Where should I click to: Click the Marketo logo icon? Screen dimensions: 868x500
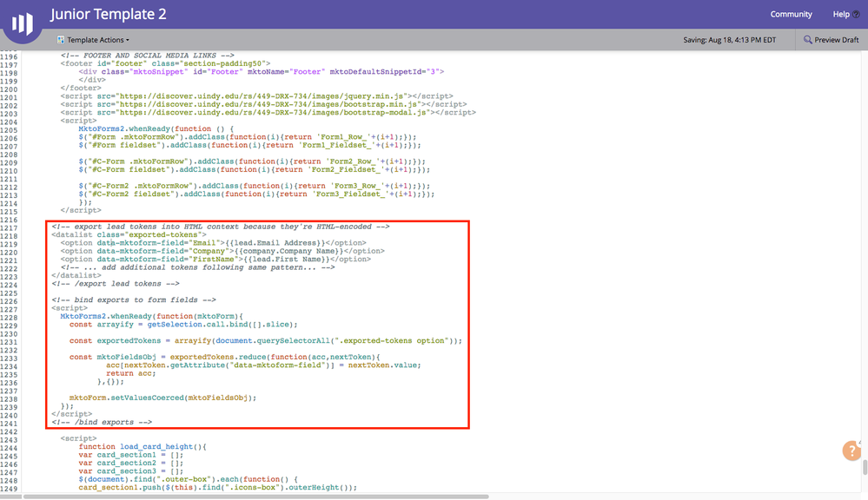[x=22, y=23]
